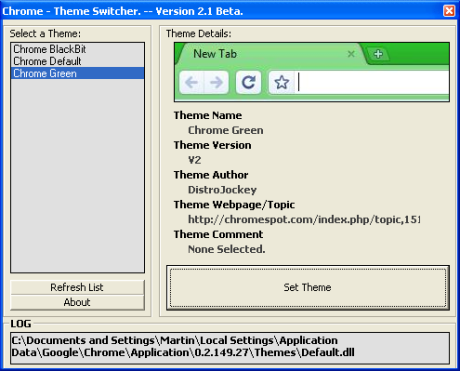460x371 pixels.
Task: Click the back arrow in theme preview
Action: (192, 82)
